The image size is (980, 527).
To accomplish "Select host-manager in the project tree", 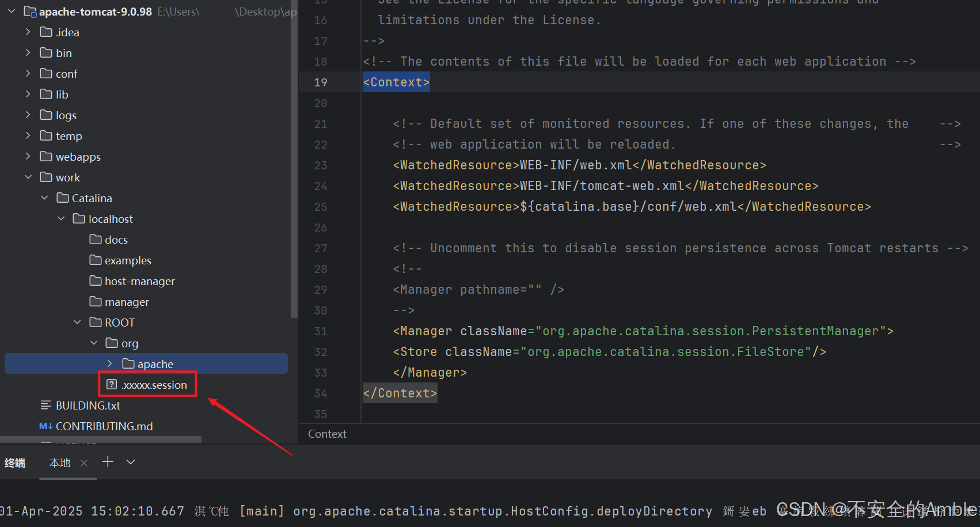I will coord(140,281).
